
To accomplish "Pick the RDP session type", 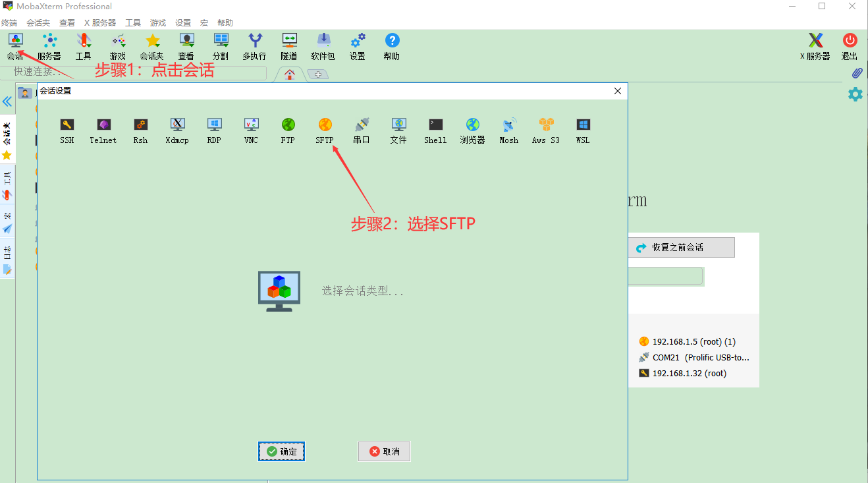I will [x=214, y=130].
